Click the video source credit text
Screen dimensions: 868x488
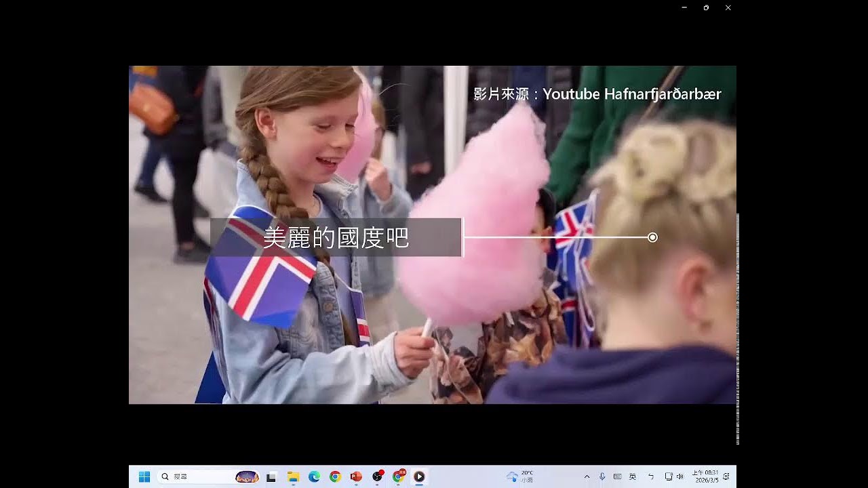[597, 94]
